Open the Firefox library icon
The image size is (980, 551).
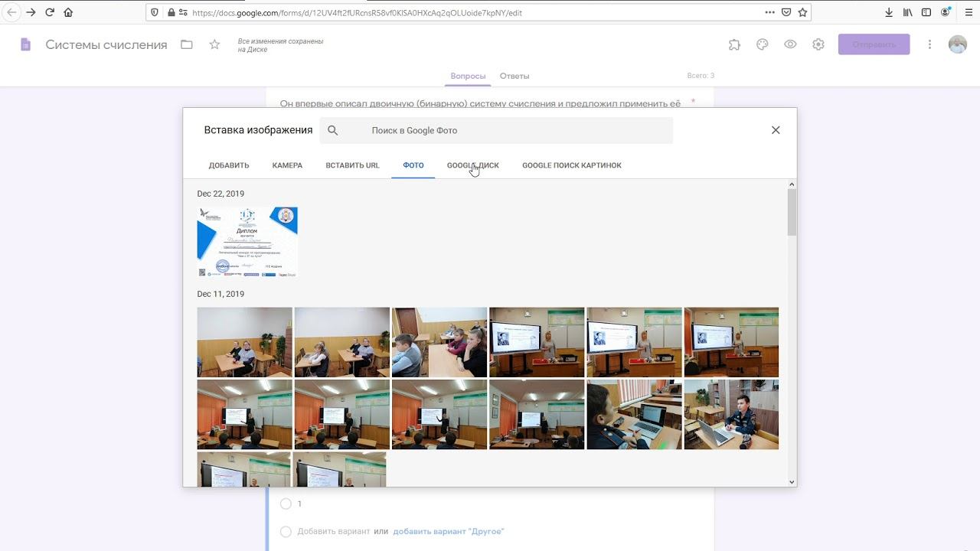[x=908, y=12]
